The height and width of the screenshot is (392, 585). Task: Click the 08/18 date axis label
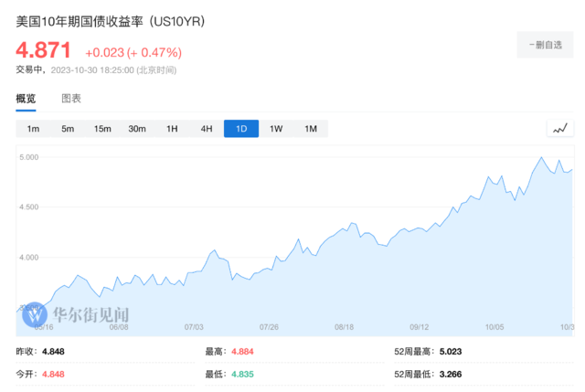point(344,327)
